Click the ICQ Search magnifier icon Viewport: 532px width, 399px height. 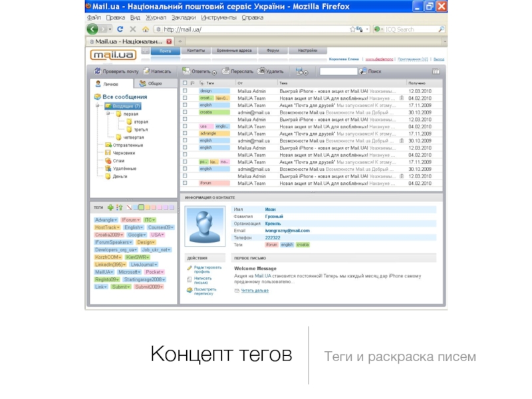441,29
